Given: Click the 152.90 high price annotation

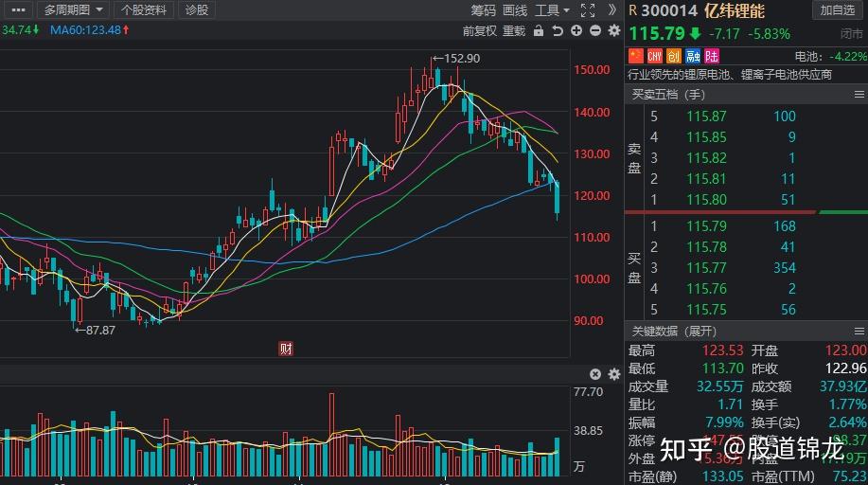Looking at the screenshot, I should point(456,58).
